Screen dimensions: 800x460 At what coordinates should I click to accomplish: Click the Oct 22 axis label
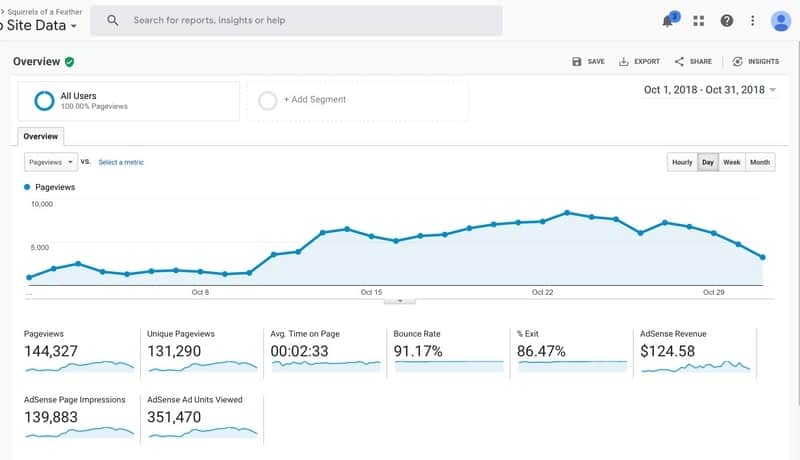pos(542,292)
